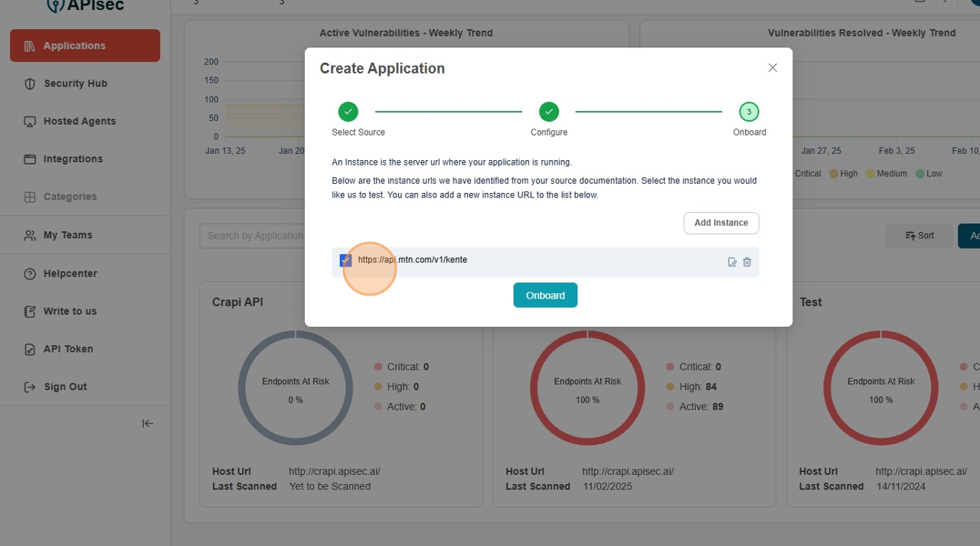
Task: Click step 3 Onboard circle
Action: click(x=749, y=112)
